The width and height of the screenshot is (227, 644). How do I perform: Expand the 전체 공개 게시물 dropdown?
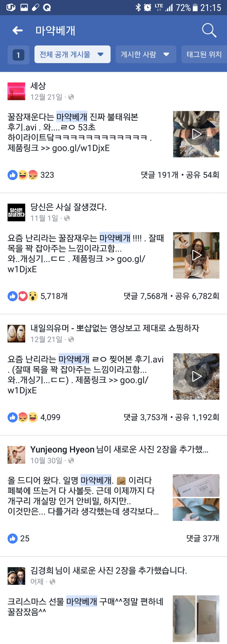[x=72, y=54]
